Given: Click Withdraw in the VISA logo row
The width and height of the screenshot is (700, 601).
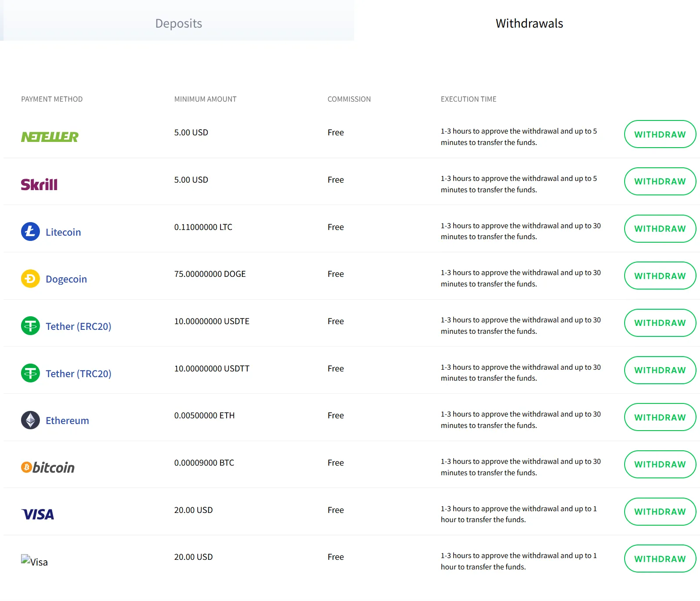Looking at the screenshot, I should (x=660, y=512).
